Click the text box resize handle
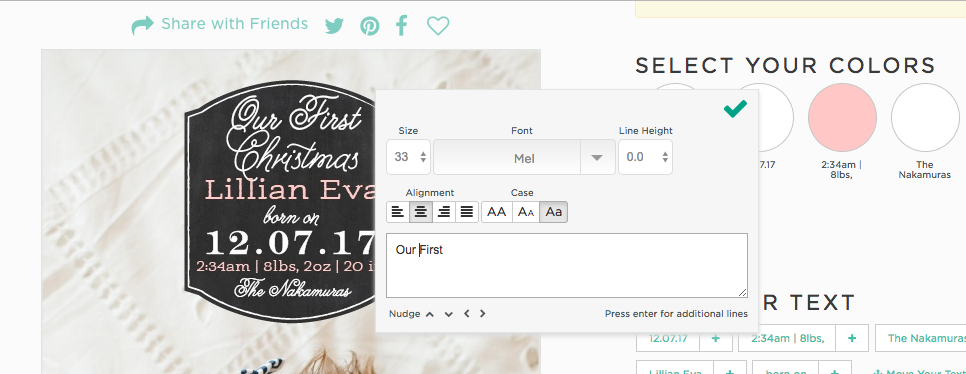Image resolution: width=966 pixels, height=374 pixels. click(x=743, y=293)
